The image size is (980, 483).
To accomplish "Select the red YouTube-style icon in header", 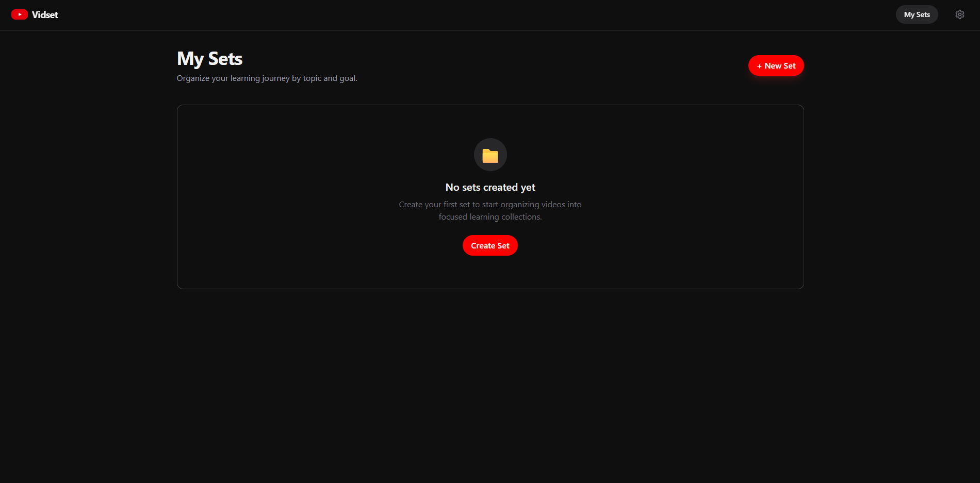I will point(20,14).
